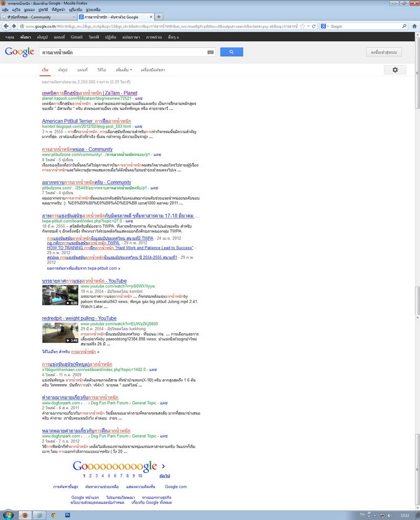Open the Firefox home page icon
Viewport: 420px width, 520px height.
414,26
